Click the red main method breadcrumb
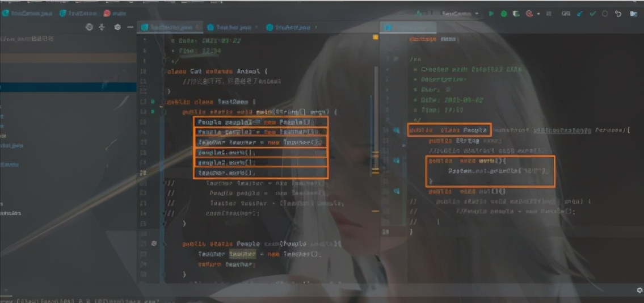The width and height of the screenshot is (644, 303). pyautogui.click(x=115, y=12)
